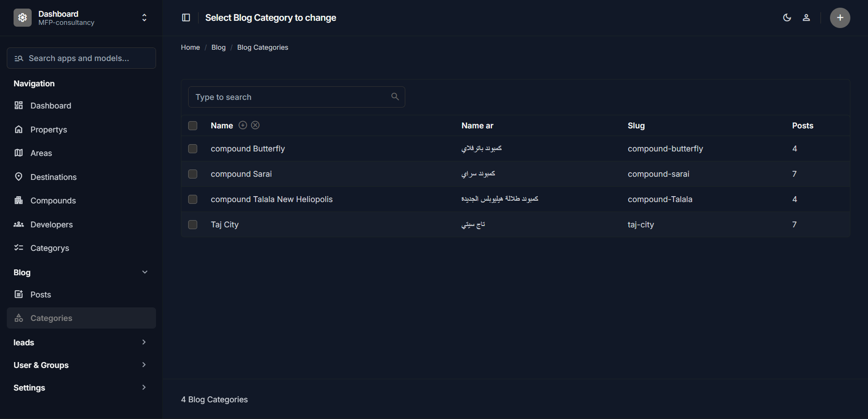868x419 pixels.
Task: Open the compound Sarai category link
Action: [241, 174]
